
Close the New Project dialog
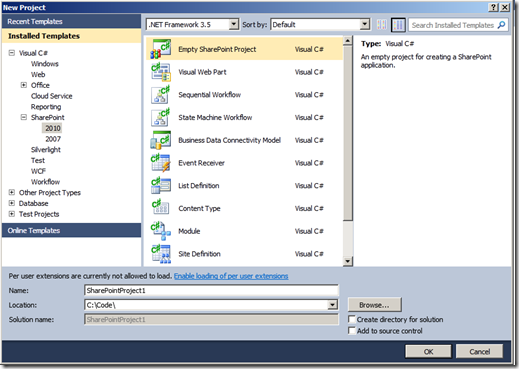click(x=505, y=7)
